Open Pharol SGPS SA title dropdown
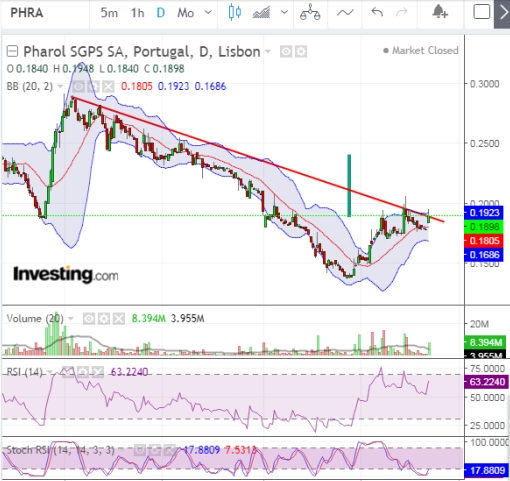Viewport: 510px width, 481px height. [268, 52]
